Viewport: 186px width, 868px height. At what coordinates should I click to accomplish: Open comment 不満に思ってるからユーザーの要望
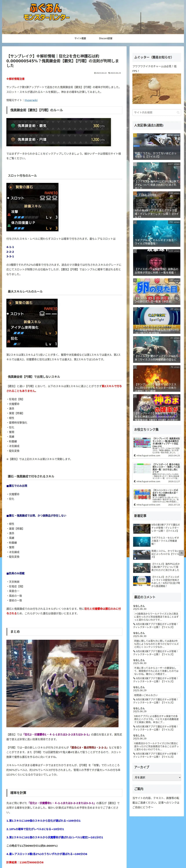tap(157, 671)
